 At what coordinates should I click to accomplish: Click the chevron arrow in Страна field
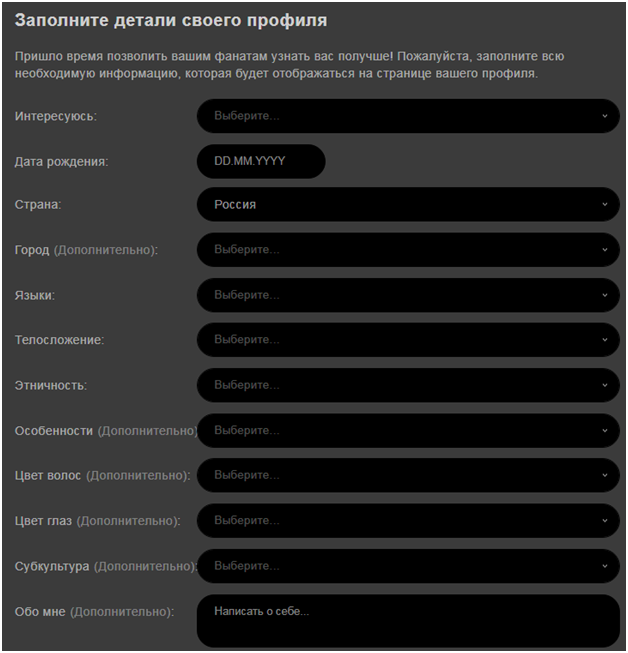click(x=605, y=204)
